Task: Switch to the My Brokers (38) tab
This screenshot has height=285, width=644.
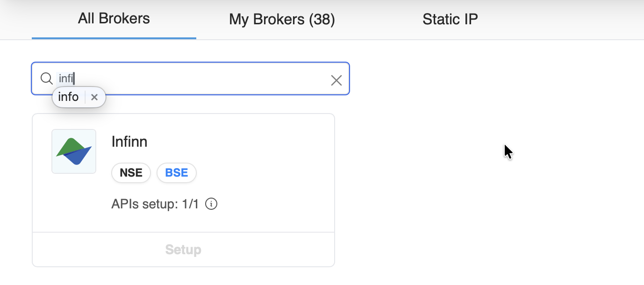Action: pos(281,19)
